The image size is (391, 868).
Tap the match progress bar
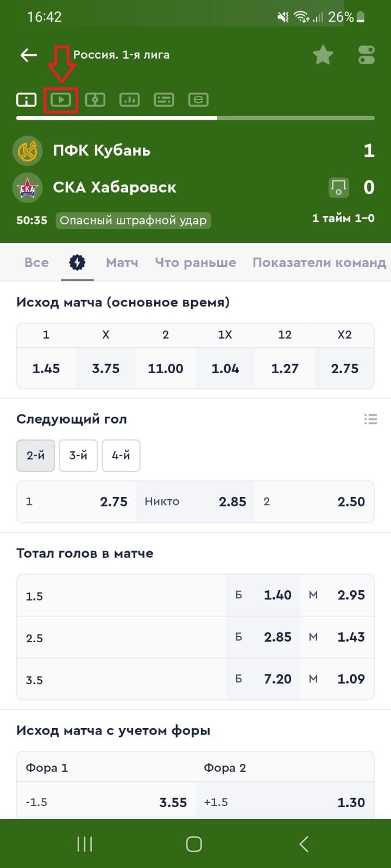pos(195,118)
